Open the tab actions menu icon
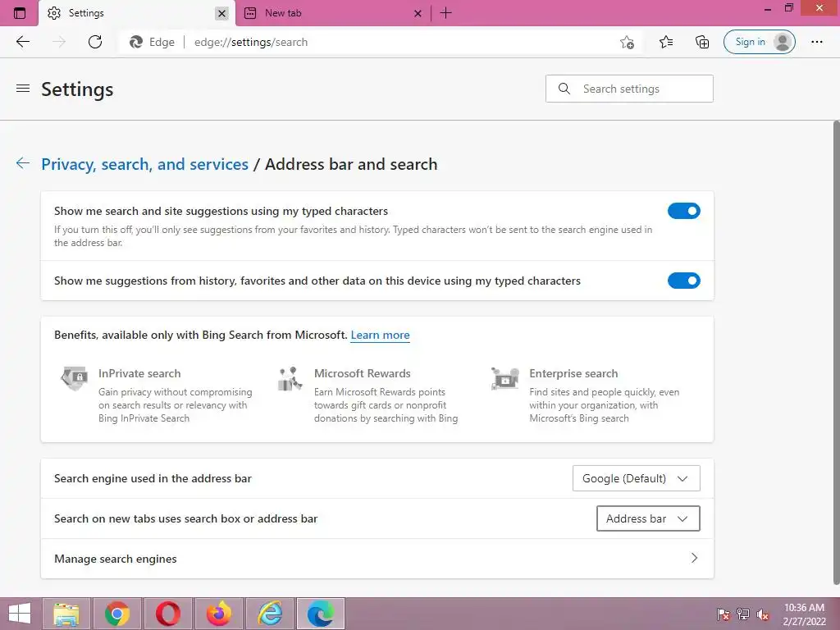The height and width of the screenshot is (630, 840). coord(20,13)
